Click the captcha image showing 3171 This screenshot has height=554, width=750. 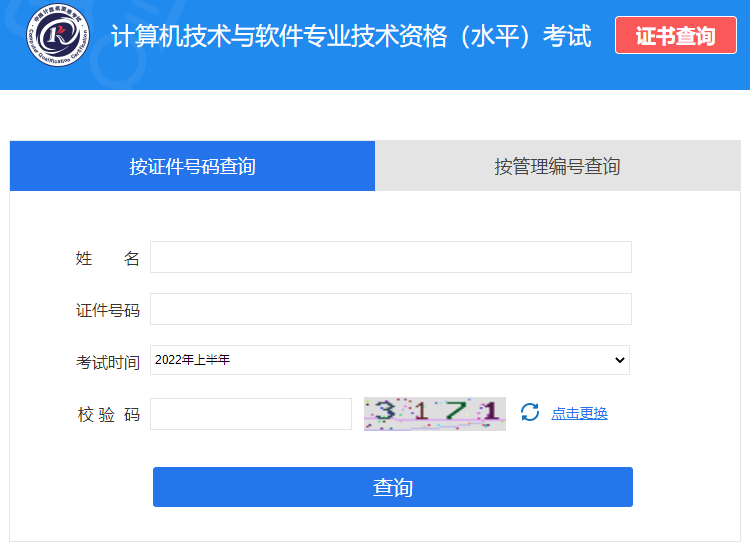point(435,413)
